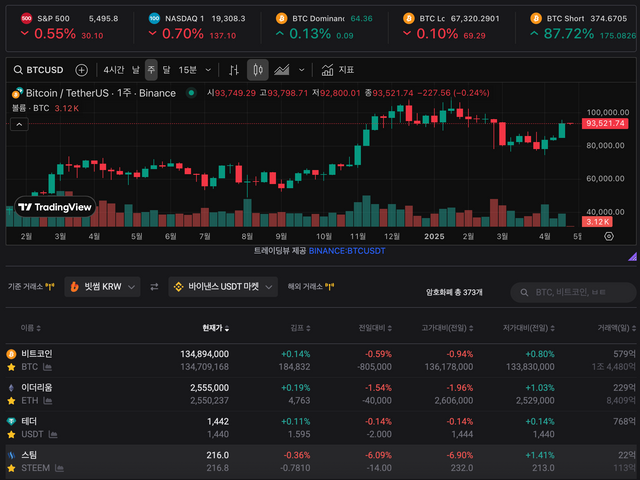Sort by 거래액(일) column
640x480 pixels.
click(617, 328)
